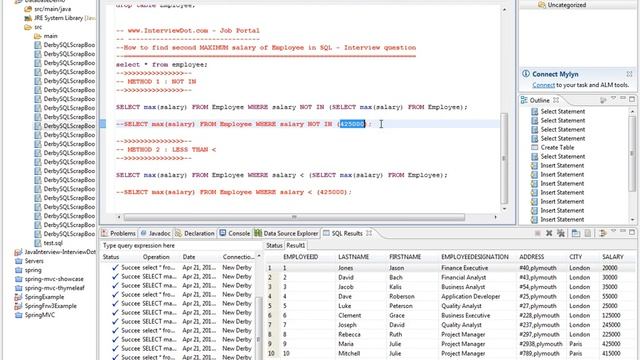
Task: Click Remove Result X icon in SQL Results
Action: click(549, 233)
